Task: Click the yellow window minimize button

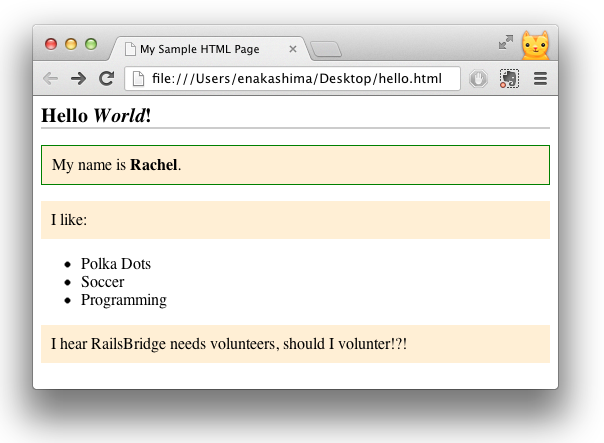Action: [71, 44]
